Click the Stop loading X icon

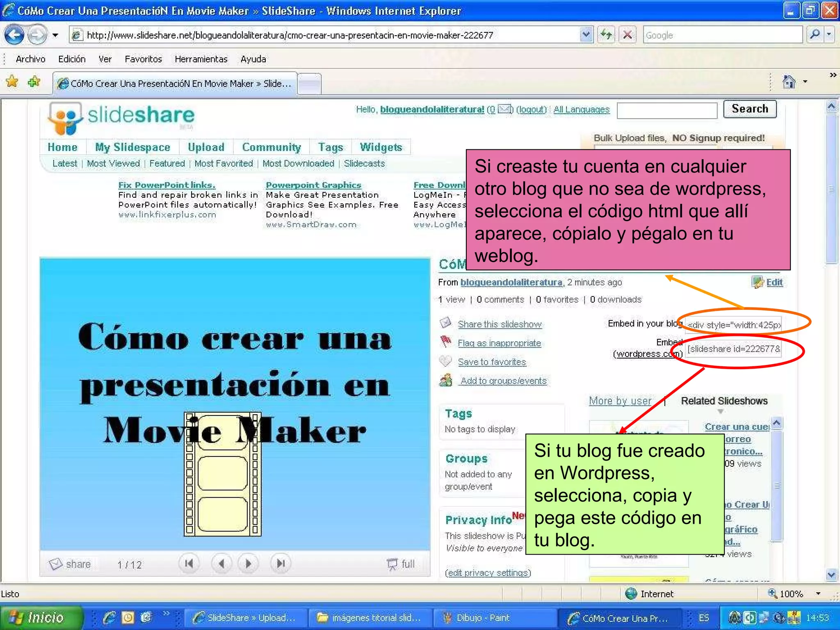point(627,35)
